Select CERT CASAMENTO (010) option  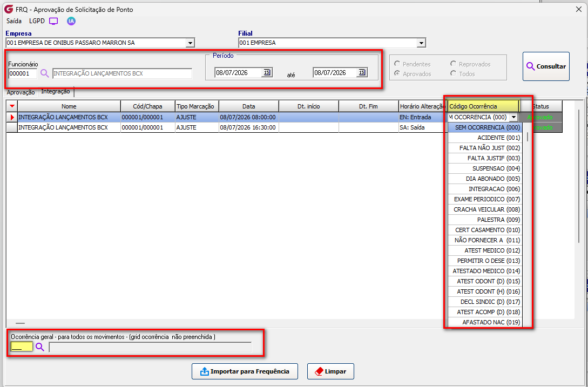pyautogui.click(x=485, y=230)
